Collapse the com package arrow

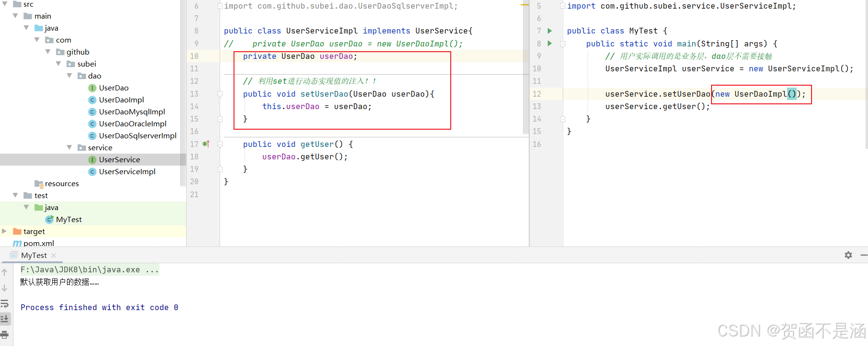[37, 40]
